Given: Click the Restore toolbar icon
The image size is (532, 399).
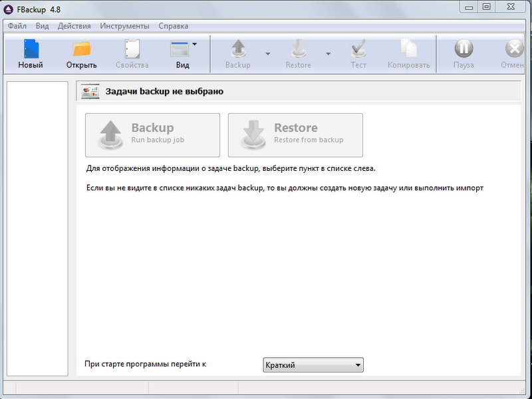Looking at the screenshot, I should (x=299, y=49).
